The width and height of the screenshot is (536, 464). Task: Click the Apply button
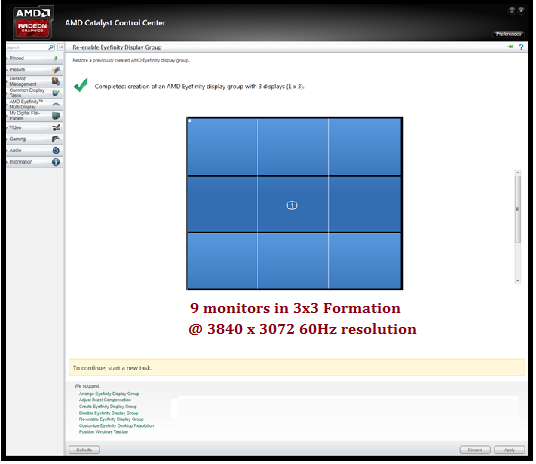tap(510, 450)
